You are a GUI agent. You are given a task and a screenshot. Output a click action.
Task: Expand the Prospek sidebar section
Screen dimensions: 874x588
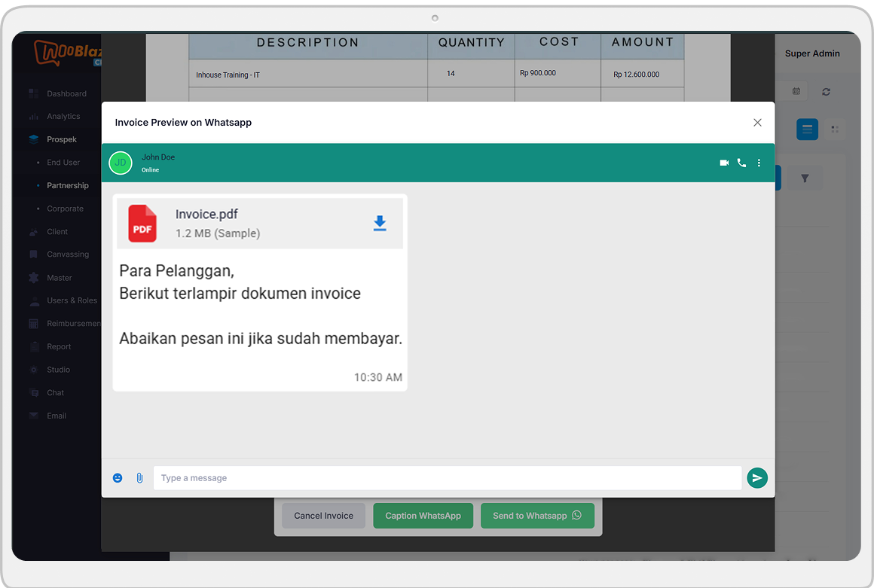(x=62, y=139)
